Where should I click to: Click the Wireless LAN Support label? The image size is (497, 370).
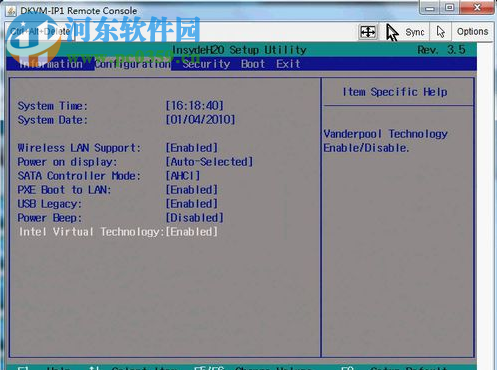coord(79,148)
